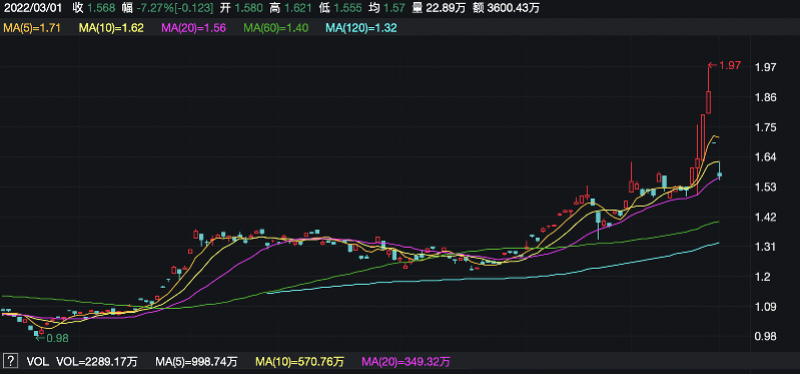Screen dimensions: 800x374
Task: Click the 1.42 price axis label
Action: (767, 217)
